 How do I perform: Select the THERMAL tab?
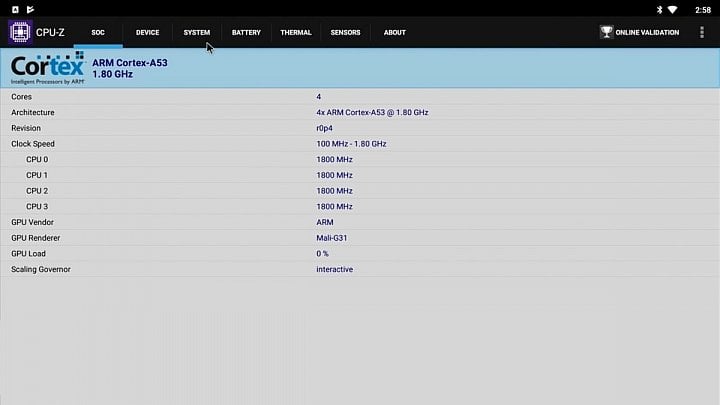click(x=296, y=33)
